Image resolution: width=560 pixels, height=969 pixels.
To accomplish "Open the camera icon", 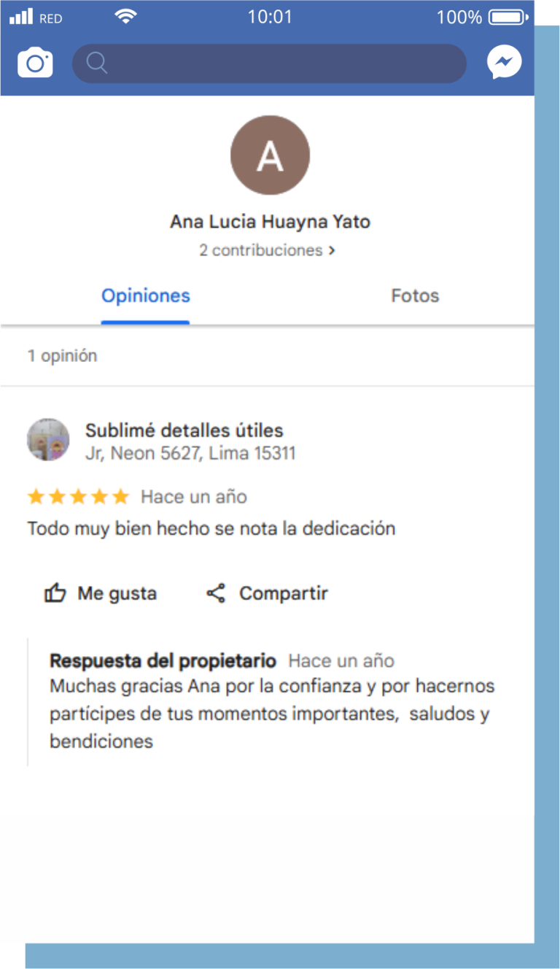I will point(35,63).
